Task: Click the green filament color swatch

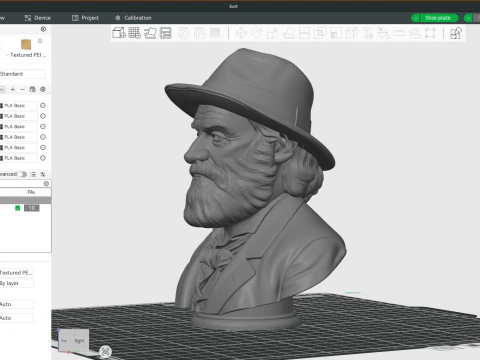Action: 18,208
